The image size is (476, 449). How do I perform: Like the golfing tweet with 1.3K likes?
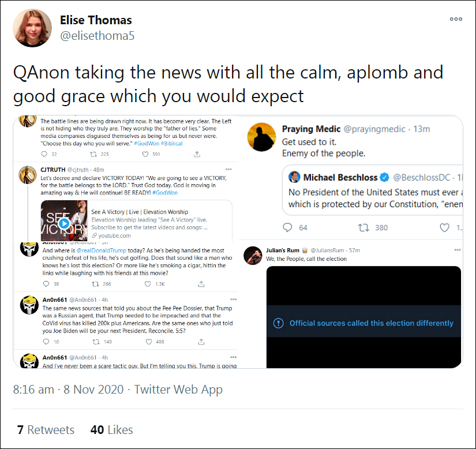tap(148, 284)
